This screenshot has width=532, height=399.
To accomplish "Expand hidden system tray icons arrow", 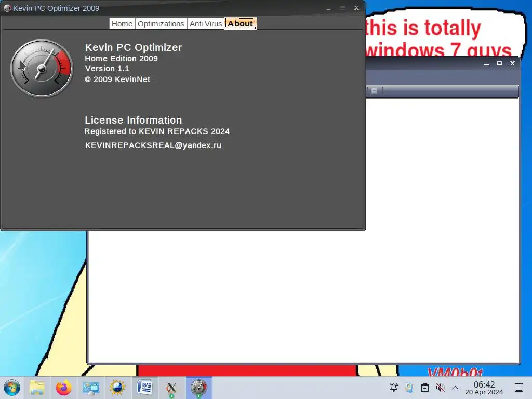I will 455,388.
